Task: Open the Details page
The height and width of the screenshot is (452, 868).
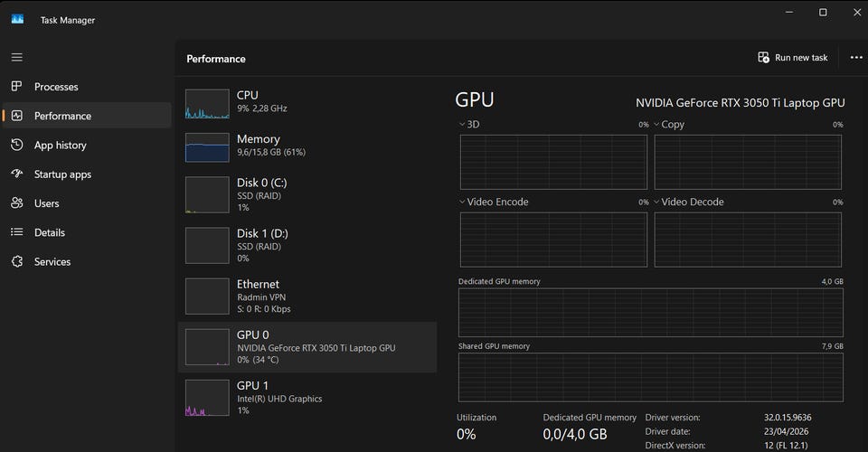Action: (x=87, y=233)
